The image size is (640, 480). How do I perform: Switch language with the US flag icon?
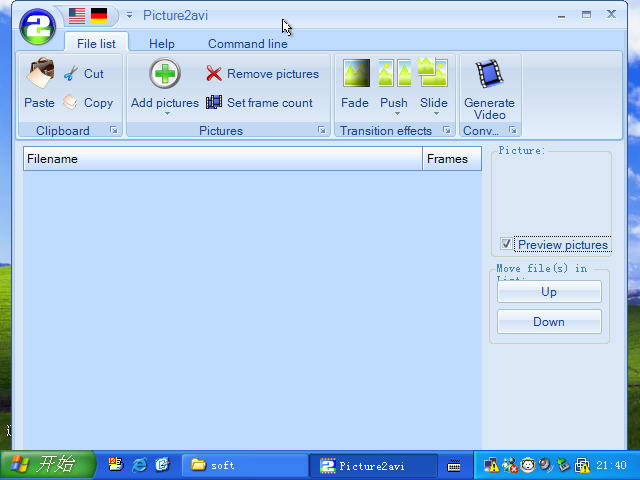click(x=77, y=16)
